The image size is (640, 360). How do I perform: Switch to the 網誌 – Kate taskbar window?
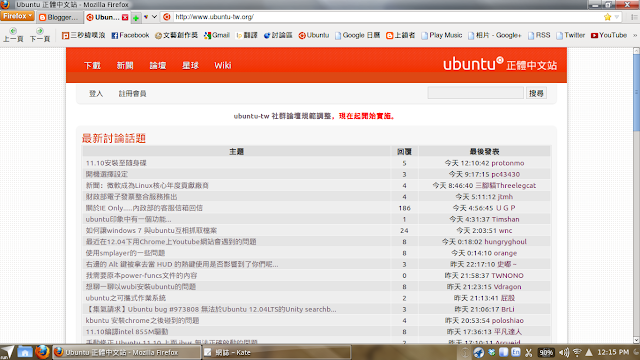[x=277, y=352]
